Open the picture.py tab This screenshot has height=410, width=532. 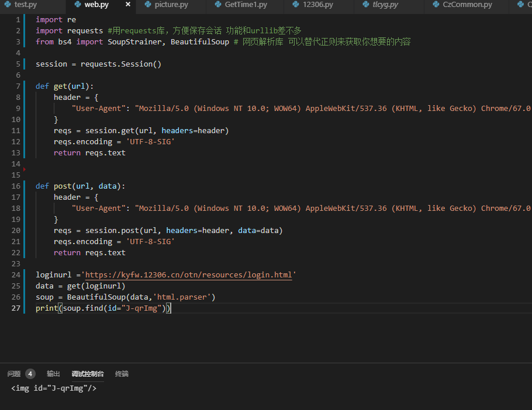click(x=171, y=5)
